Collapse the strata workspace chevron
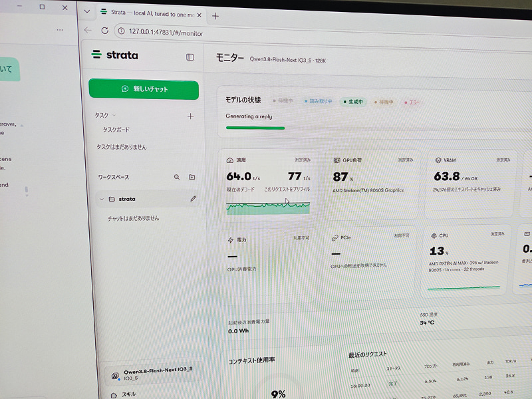 (x=102, y=199)
